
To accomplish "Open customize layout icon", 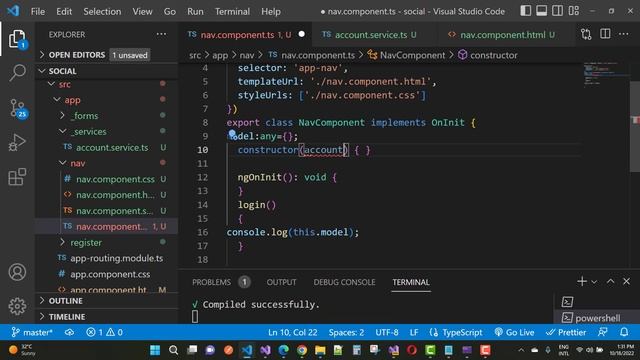I will click(x=574, y=11).
